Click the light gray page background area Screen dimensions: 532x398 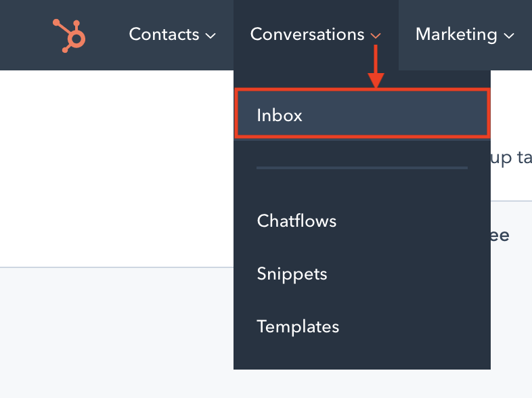pyautogui.click(x=116, y=332)
